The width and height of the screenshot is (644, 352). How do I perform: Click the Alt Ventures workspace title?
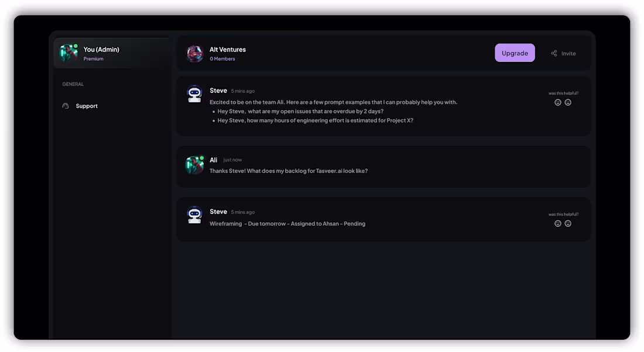228,50
